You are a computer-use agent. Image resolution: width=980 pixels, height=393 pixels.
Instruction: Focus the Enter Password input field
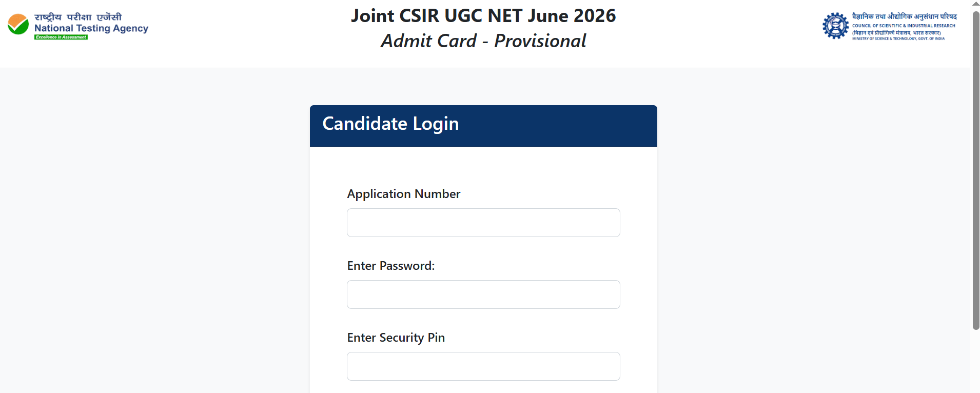pos(483,294)
